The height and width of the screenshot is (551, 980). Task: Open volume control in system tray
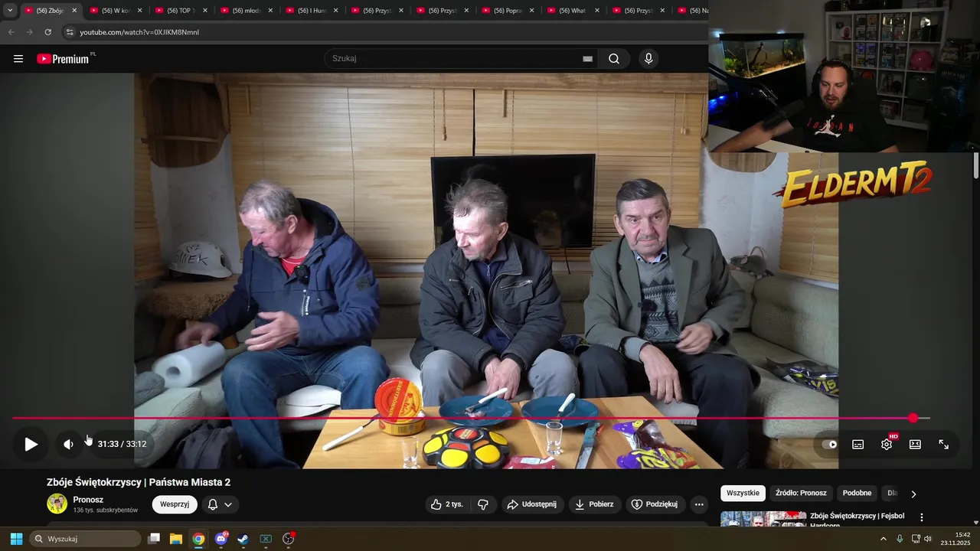pyautogui.click(x=928, y=539)
